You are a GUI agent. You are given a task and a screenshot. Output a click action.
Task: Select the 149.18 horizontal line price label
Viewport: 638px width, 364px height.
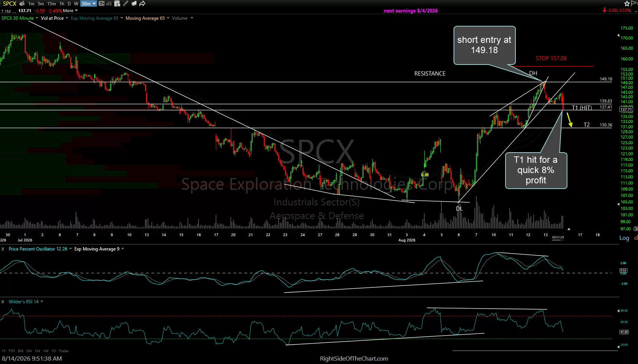(606, 79)
